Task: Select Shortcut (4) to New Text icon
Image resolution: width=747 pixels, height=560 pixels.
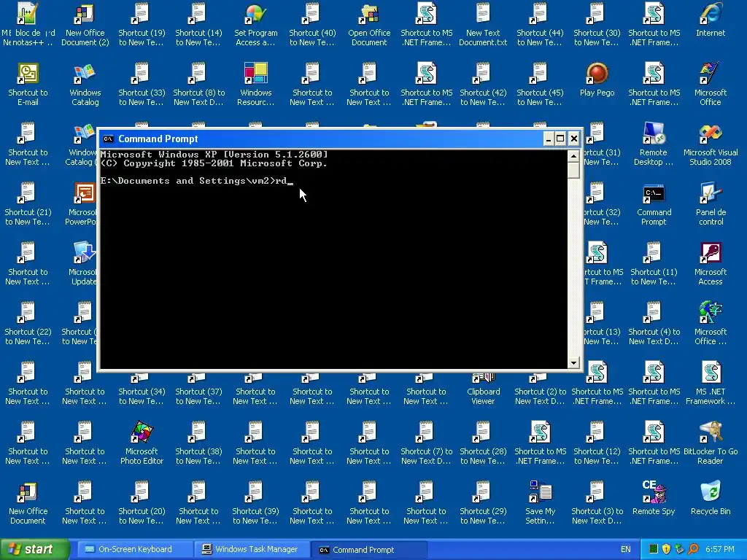Action: click(x=654, y=323)
